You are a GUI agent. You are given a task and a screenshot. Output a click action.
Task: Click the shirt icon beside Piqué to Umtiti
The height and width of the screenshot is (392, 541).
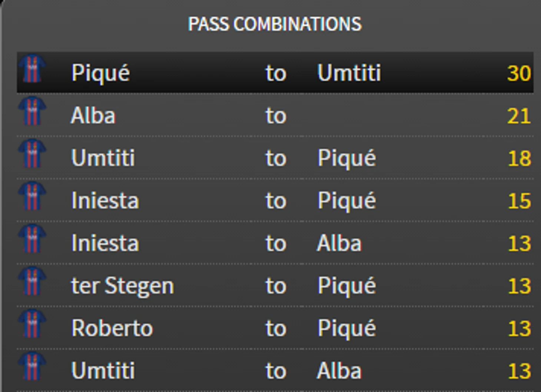pyautogui.click(x=32, y=69)
